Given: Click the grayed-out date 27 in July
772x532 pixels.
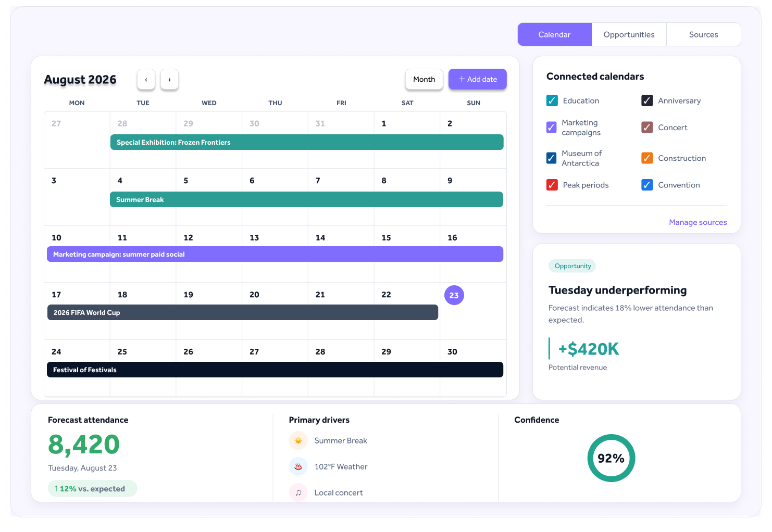Looking at the screenshot, I should (x=56, y=123).
